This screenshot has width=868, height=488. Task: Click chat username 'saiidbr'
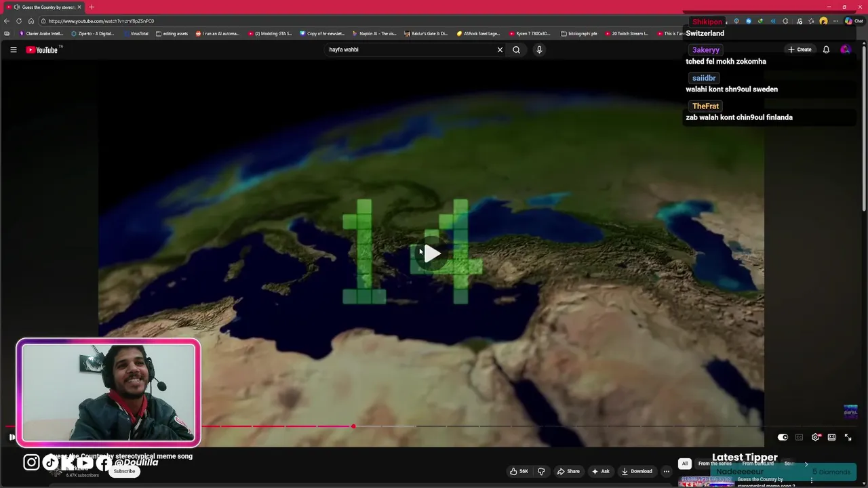coord(704,78)
